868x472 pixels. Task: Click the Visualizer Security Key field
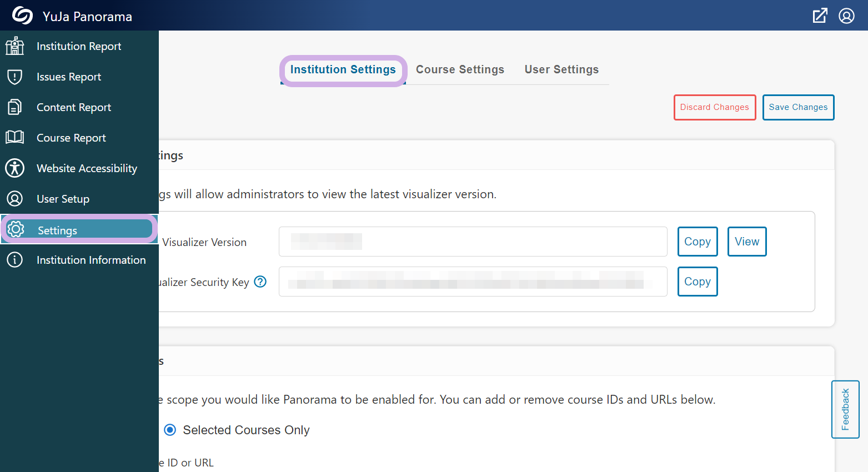[473, 282]
